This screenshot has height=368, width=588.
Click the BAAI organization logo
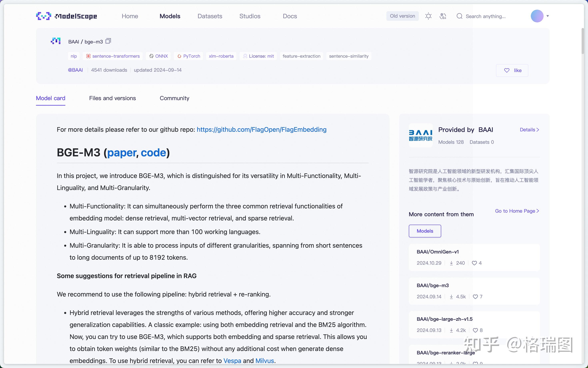pyautogui.click(x=421, y=135)
